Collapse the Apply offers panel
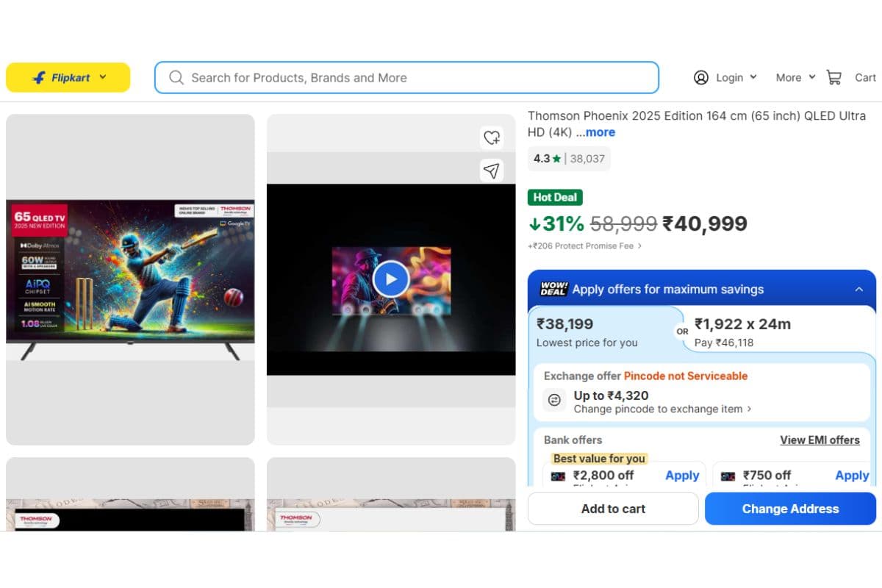Screen dimensions: 882x588 point(858,290)
